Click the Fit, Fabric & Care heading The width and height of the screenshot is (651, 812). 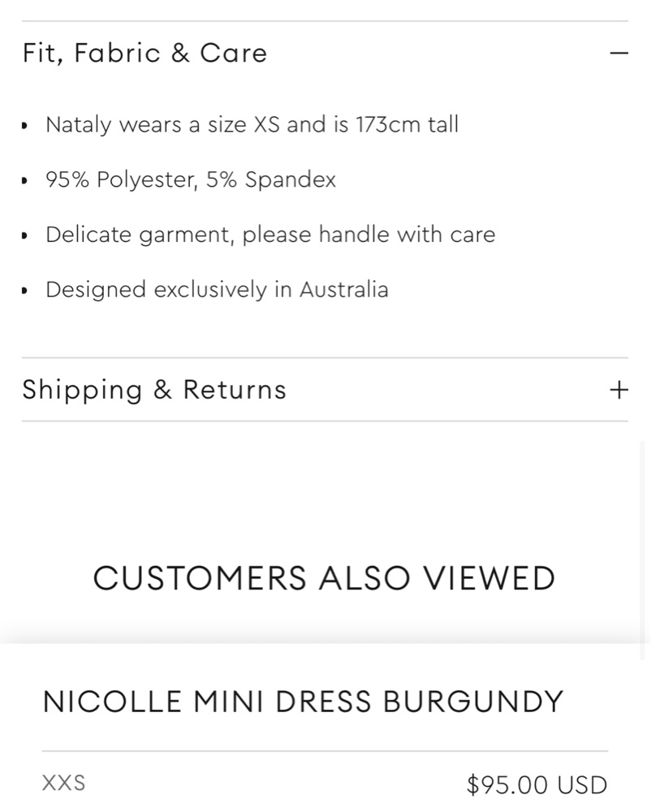(x=144, y=54)
